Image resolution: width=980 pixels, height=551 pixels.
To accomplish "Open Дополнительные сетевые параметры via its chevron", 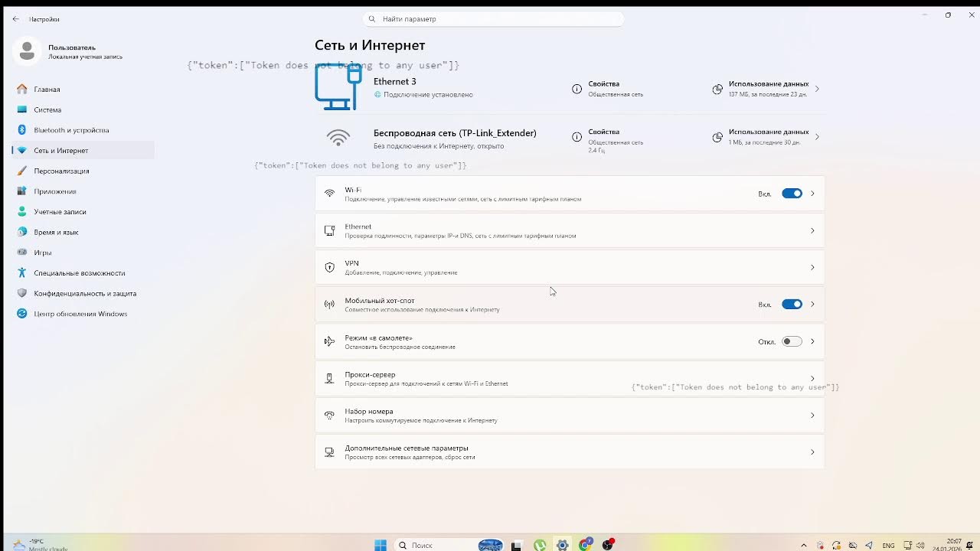I will (x=812, y=452).
